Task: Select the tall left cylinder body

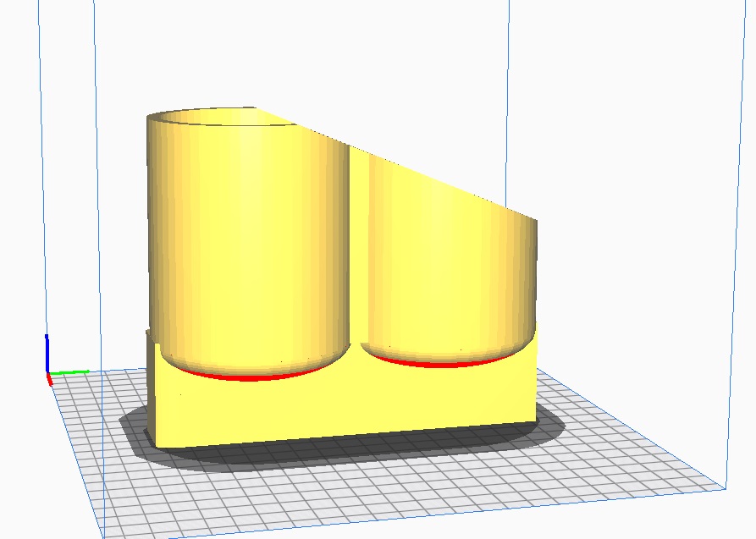Action: coord(246,245)
